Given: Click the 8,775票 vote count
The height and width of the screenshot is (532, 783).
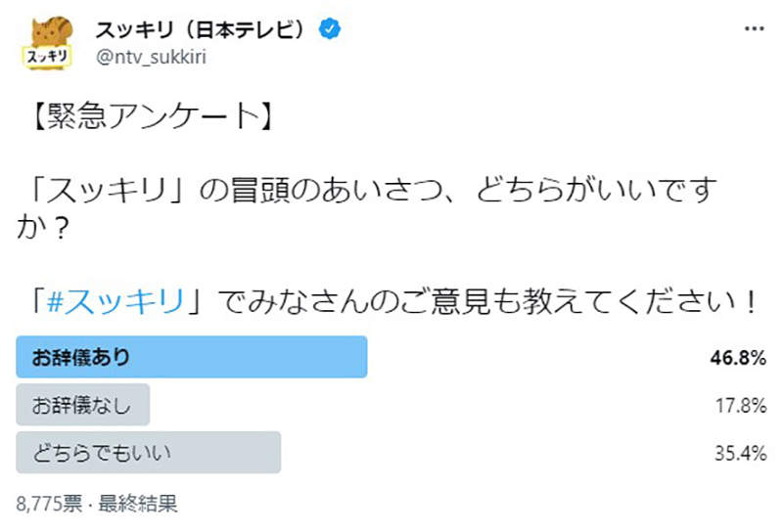Looking at the screenshot, I should 50,505.
